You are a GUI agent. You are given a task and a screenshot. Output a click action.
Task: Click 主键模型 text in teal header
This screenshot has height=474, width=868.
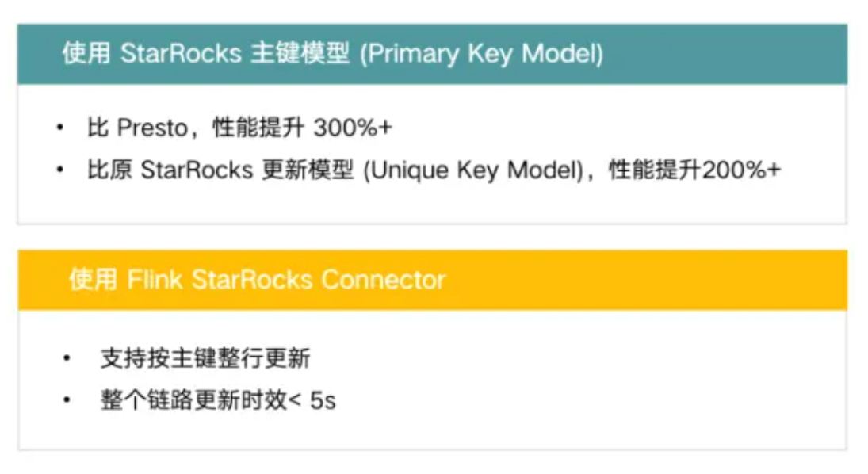coord(300,54)
